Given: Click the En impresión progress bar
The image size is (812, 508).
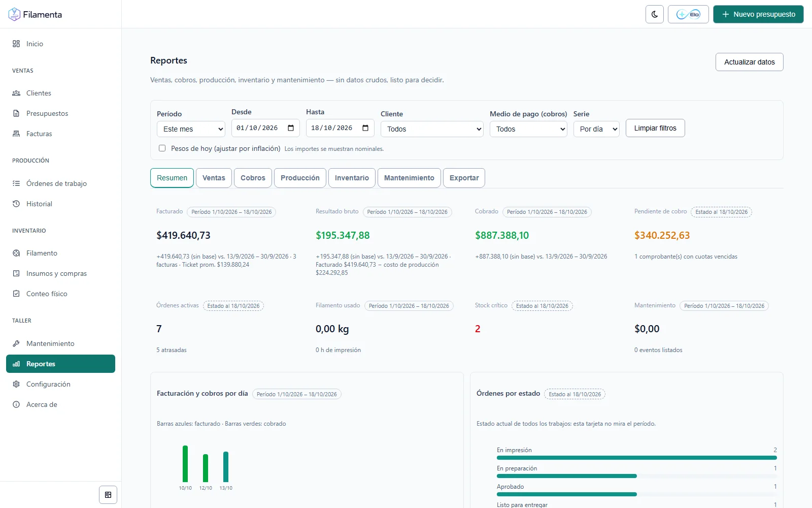Looking at the screenshot, I should [x=637, y=458].
